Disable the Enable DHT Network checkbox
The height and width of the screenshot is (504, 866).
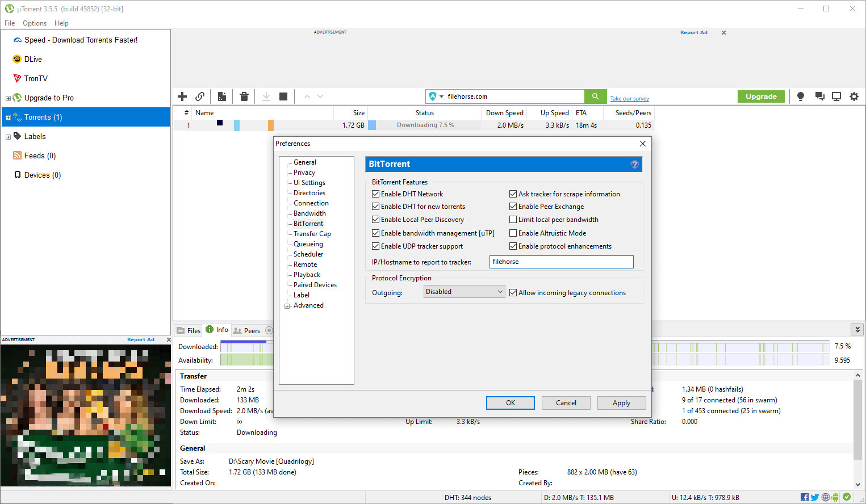pos(376,194)
